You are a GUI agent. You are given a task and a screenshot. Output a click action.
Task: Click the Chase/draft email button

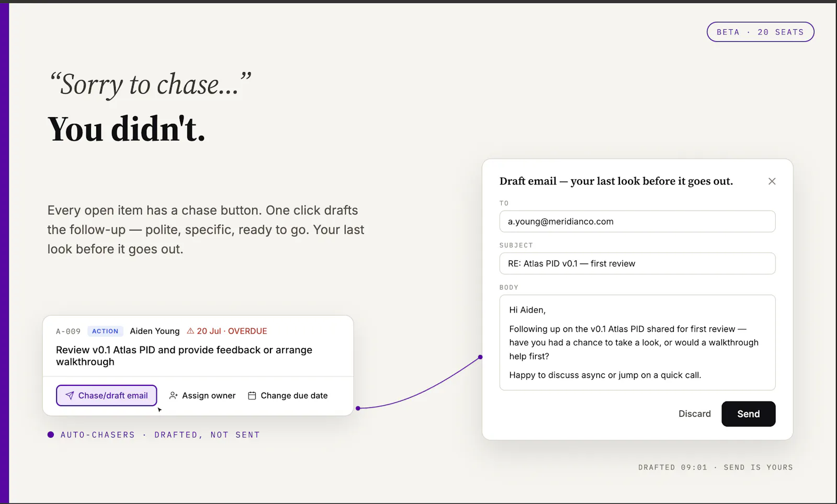point(106,396)
